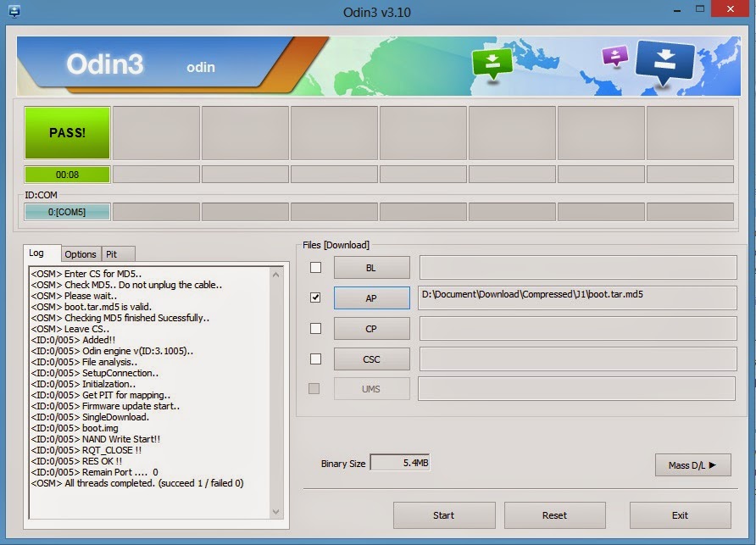Click log line 'boot.tar.md5 is valid.'
756x545 pixels.
pos(92,307)
